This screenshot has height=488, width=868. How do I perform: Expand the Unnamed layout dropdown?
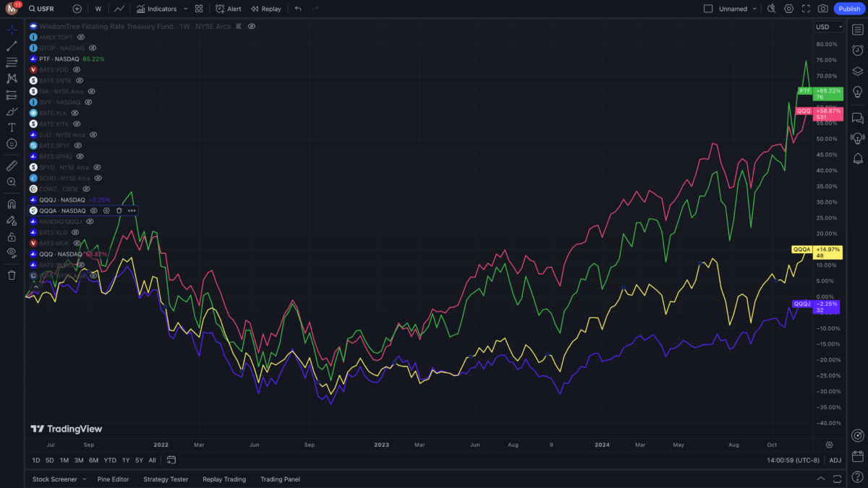coord(754,9)
